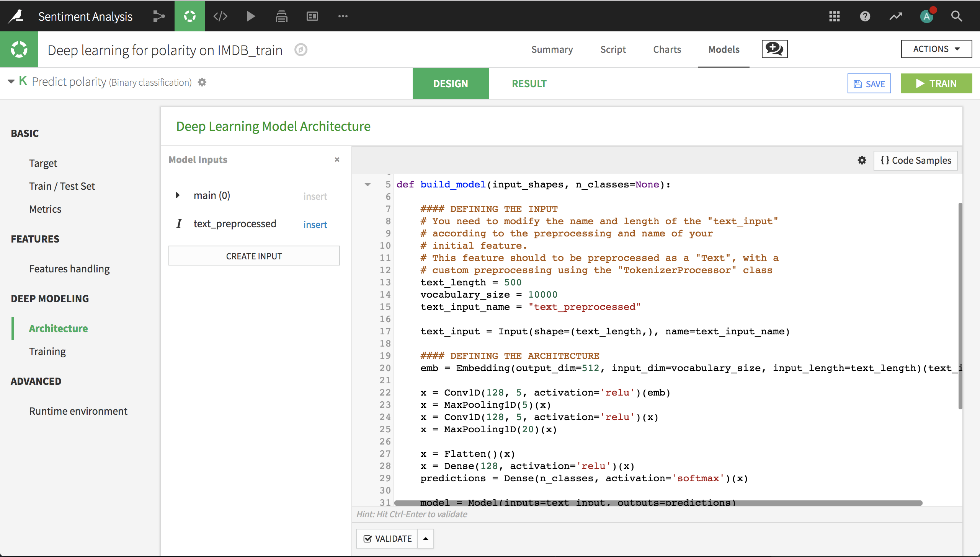Expand the Predict polarity task settings
This screenshot has height=557, width=980.
[x=201, y=82]
